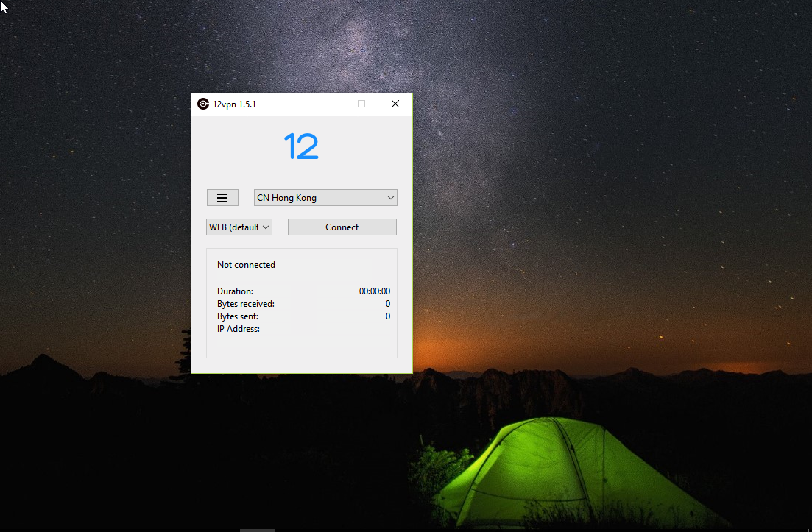This screenshot has height=532, width=812.
Task: Click the "Bytes received:" label
Action: click(x=245, y=304)
